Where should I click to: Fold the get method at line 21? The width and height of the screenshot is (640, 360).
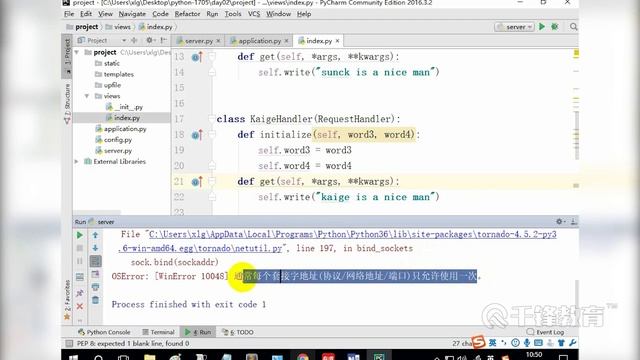pyautogui.click(x=212, y=182)
